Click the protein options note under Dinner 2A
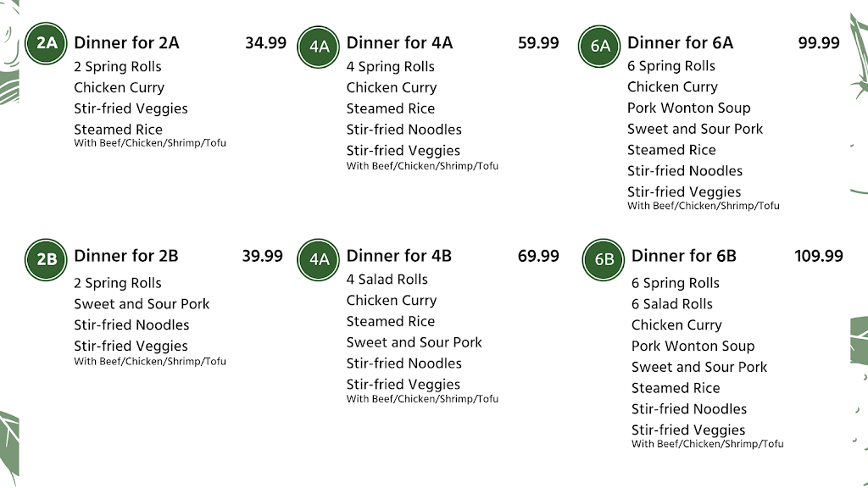Viewport: 868px width, 488px height. click(x=150, y=143)
